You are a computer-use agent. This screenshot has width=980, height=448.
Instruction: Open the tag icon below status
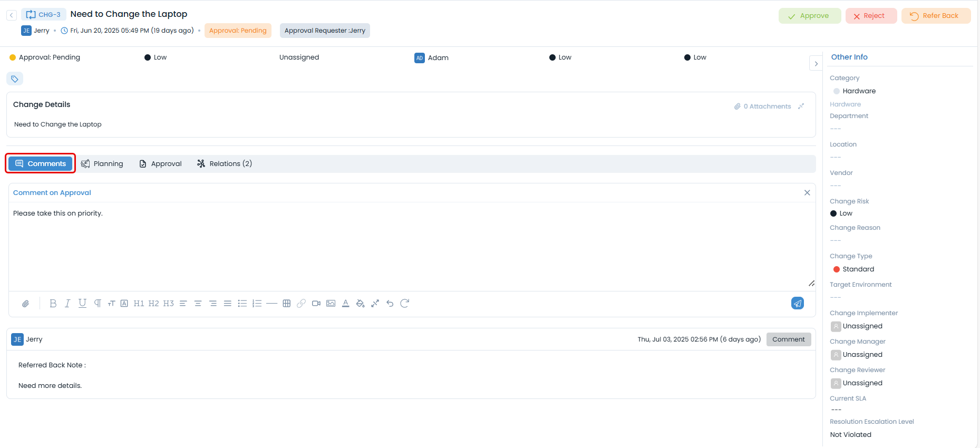point(15,79)
